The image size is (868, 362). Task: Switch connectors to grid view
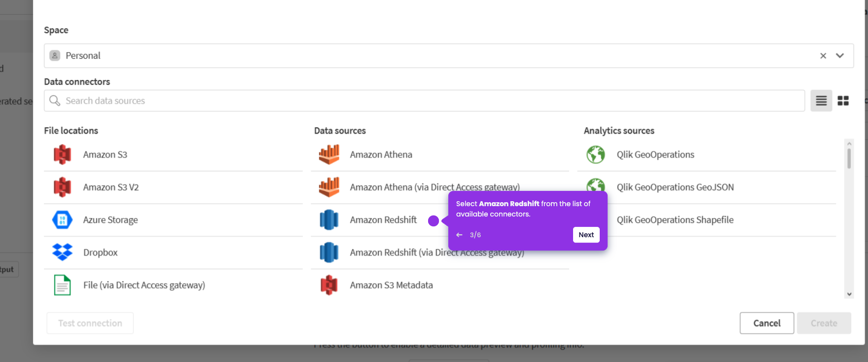click(x=843, y=101)
